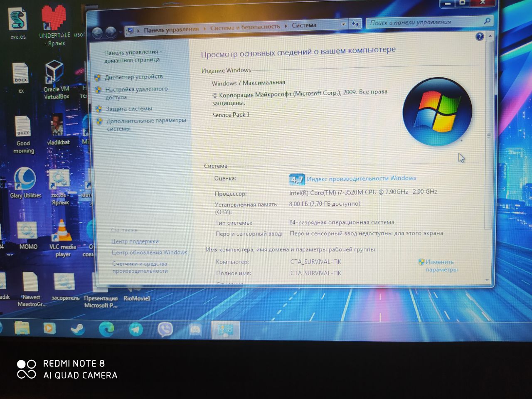
Task: Open Центр обновления Windows link
Action: (x=149, y=252)
